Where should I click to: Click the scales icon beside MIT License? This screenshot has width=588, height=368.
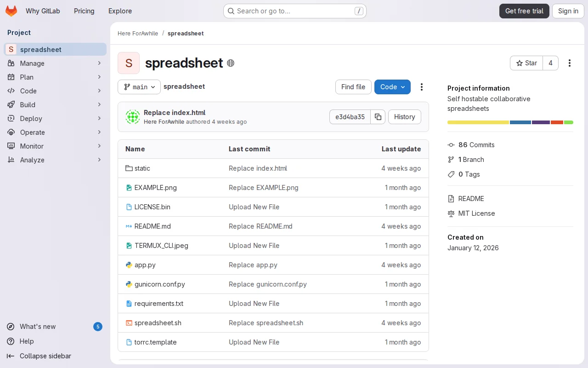pyautogui.click(x=451, y=213)
